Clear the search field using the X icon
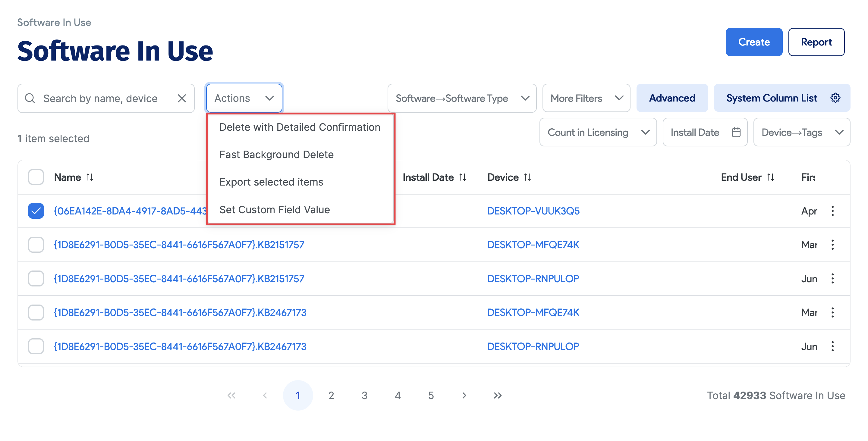The width and height of the screenshot is (868, 441). tap(182, 98)
